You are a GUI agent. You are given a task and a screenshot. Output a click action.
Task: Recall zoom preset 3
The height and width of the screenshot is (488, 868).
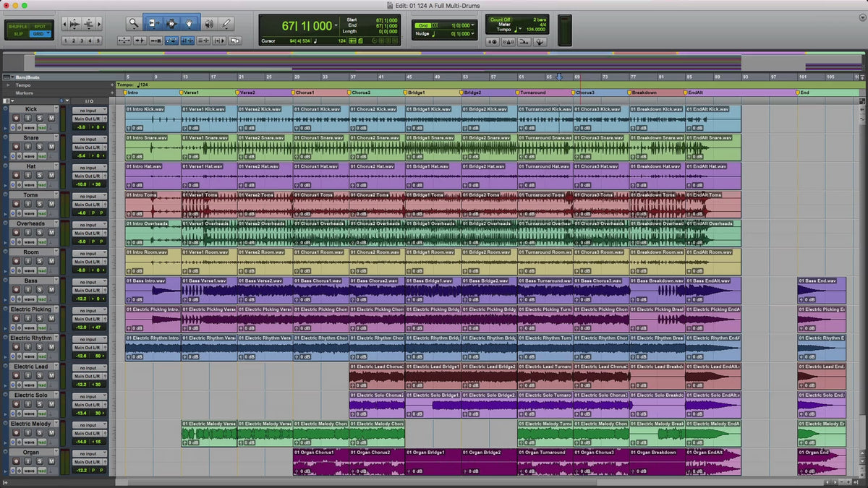pos(82,41)
